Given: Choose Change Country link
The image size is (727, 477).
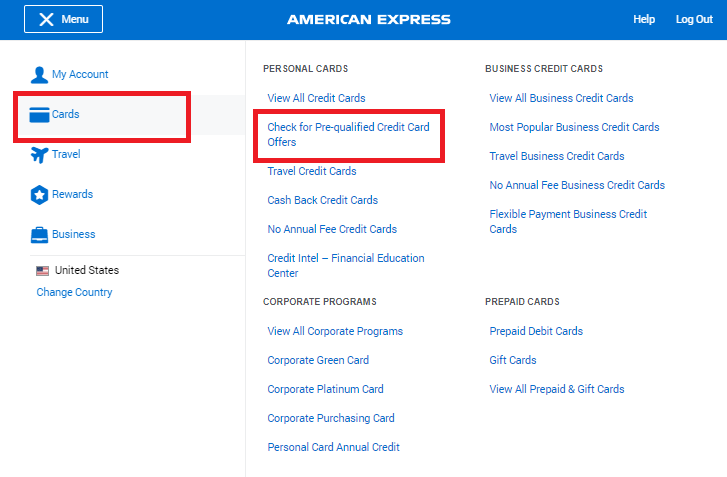Looking at the screenshot, I should coord(74,293).
